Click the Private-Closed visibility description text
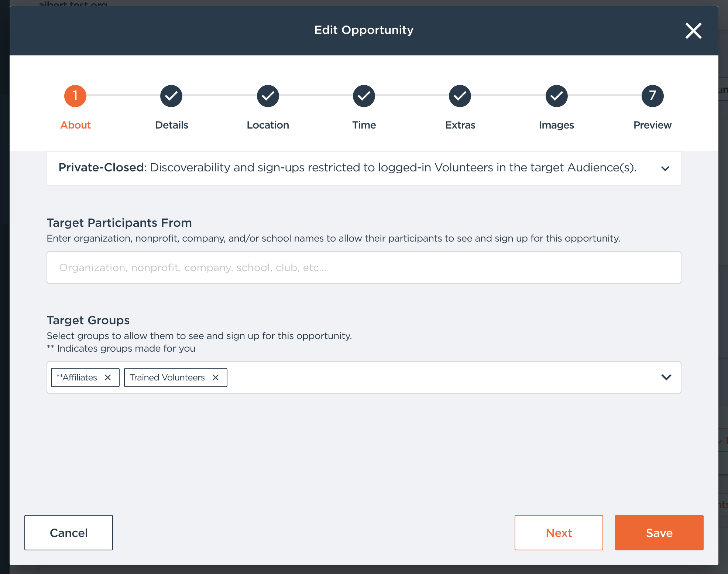The height and width of the screenshot is (574, 728). [x=347, y=168]
